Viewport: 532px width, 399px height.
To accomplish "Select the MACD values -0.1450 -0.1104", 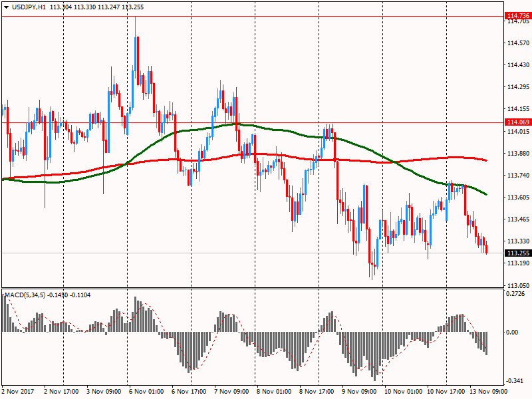I will pyautogui.click(x=69, y=295).
